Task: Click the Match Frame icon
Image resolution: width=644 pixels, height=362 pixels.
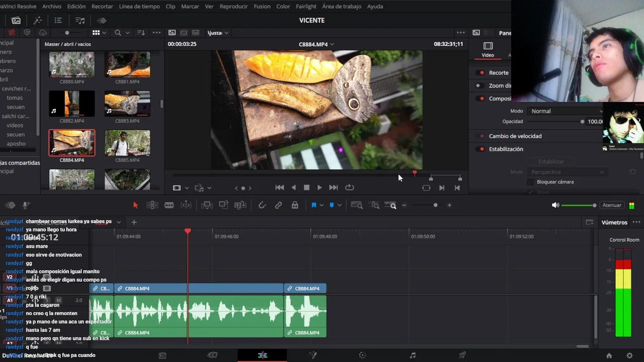Action: [426, 188]
